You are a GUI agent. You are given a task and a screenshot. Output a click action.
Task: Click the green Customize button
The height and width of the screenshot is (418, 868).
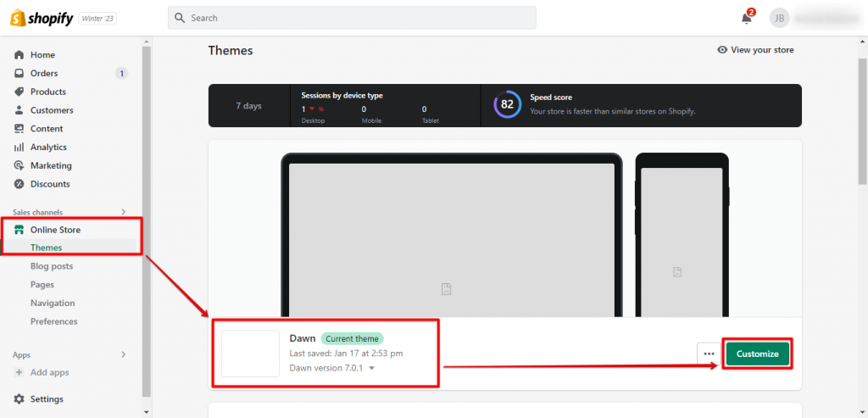757,354
